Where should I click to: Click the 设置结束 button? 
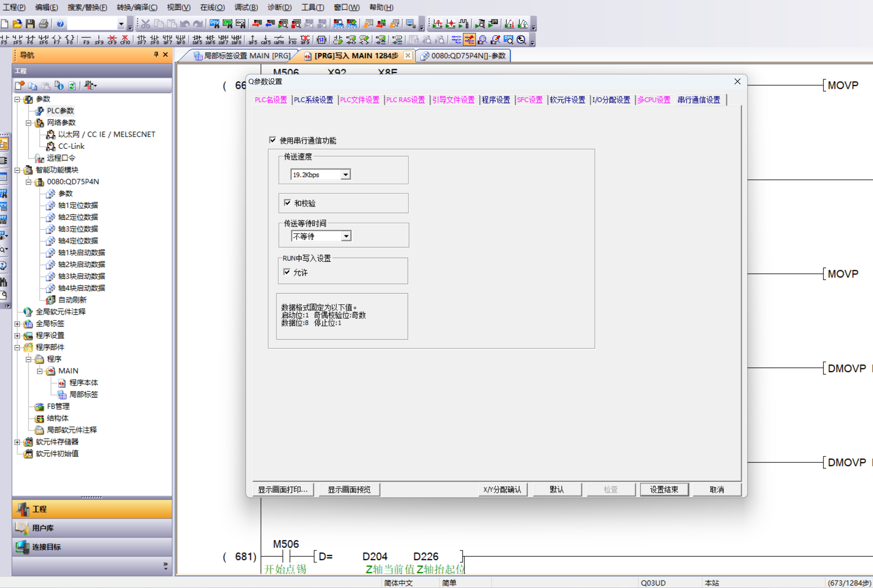pyautogui.click(x=664, y=489)
